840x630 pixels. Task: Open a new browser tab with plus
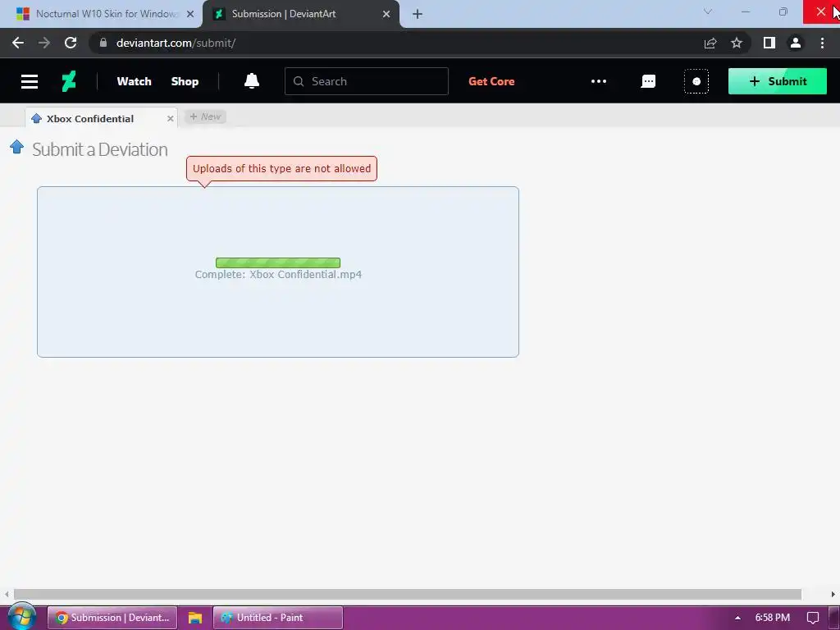pos(418,14)
